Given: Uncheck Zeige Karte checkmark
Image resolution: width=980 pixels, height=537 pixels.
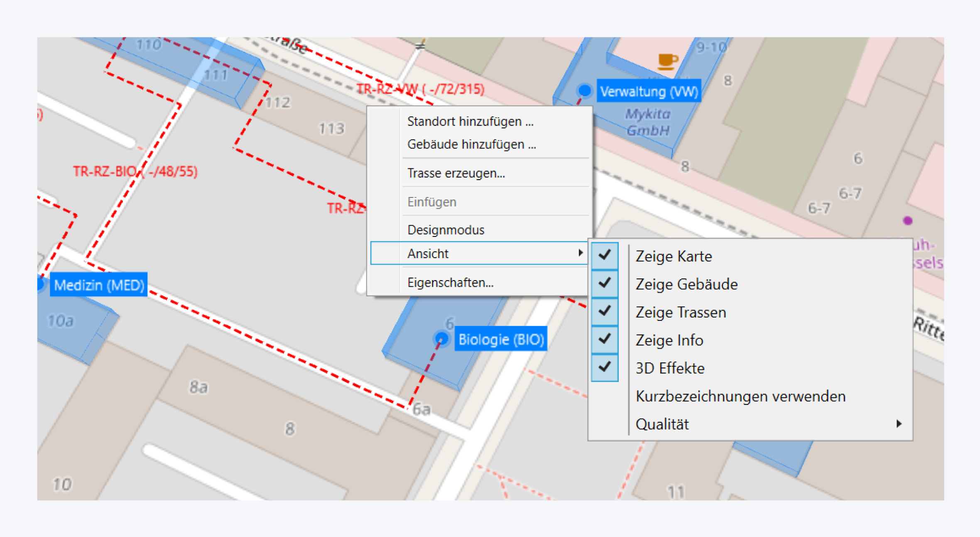Looking at the screenshot, I should coord(605,256).
